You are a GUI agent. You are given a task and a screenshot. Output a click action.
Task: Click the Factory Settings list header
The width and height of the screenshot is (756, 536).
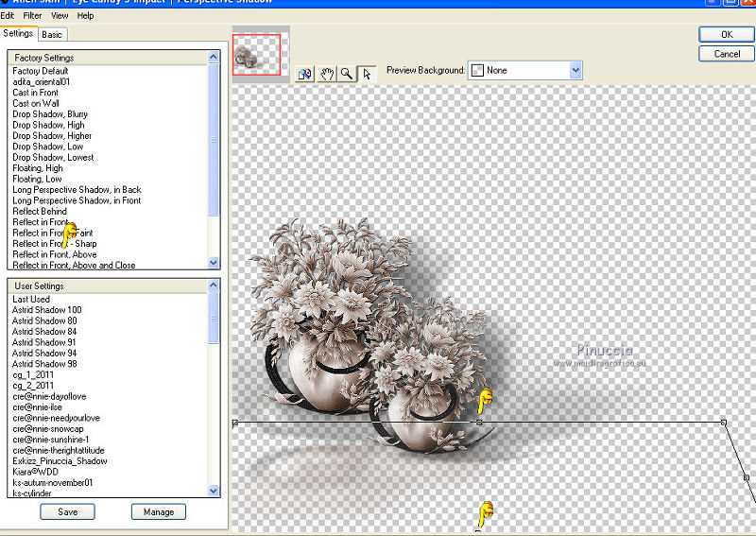(x=108, y=58)
